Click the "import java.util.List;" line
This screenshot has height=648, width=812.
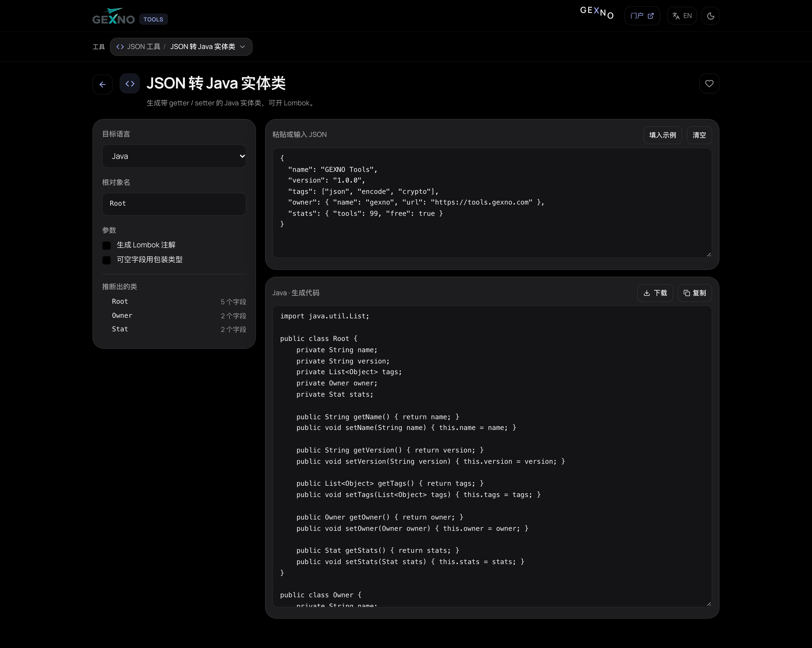325,316
